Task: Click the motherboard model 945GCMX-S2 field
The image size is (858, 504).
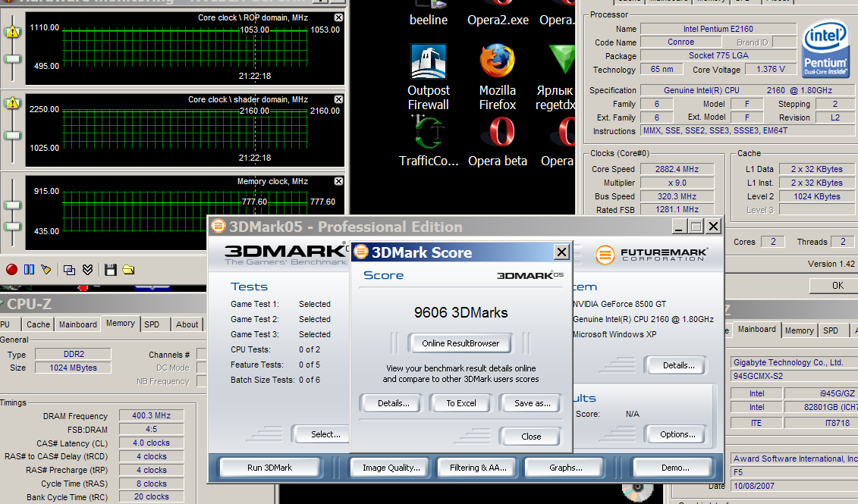Action: (794, 376)
